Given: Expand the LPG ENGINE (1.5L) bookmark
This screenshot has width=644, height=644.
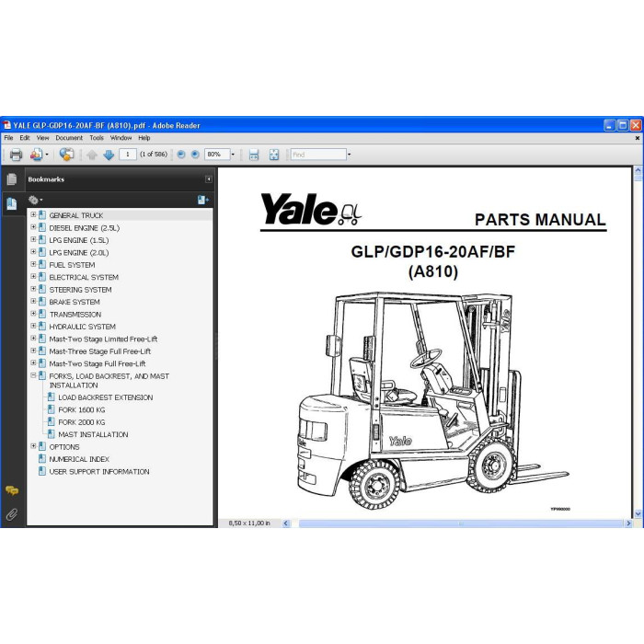Looking at the screenshot, I should [34, 239].
